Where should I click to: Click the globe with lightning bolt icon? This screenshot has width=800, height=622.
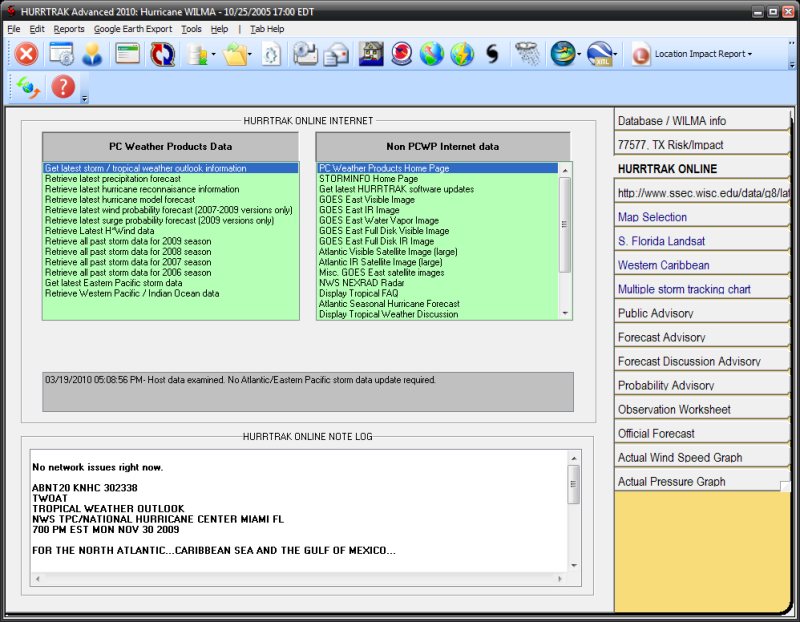pos(461,54)
